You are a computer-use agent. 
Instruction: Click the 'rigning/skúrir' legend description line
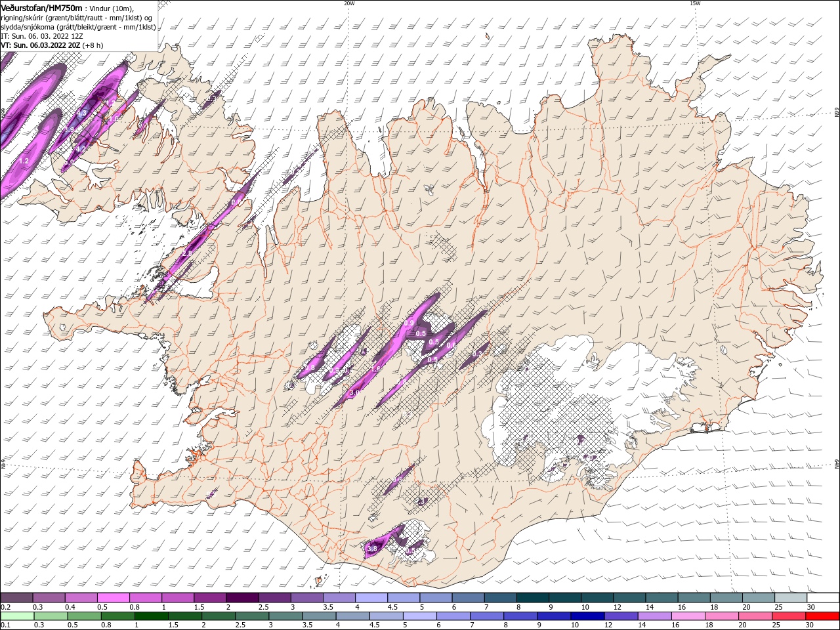76,18
